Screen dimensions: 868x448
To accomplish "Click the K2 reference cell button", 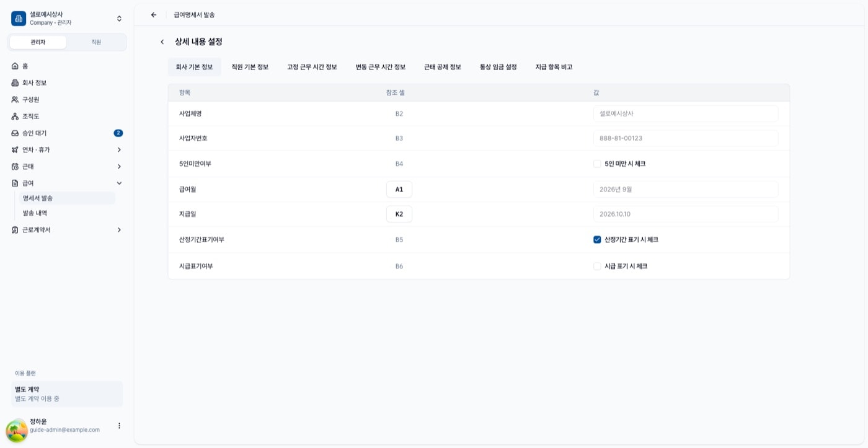I will pyautogui.click(x=399, y=214).
